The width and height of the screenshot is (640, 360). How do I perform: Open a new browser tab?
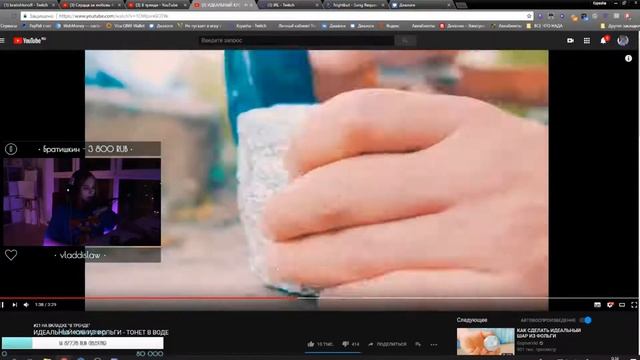461,5
